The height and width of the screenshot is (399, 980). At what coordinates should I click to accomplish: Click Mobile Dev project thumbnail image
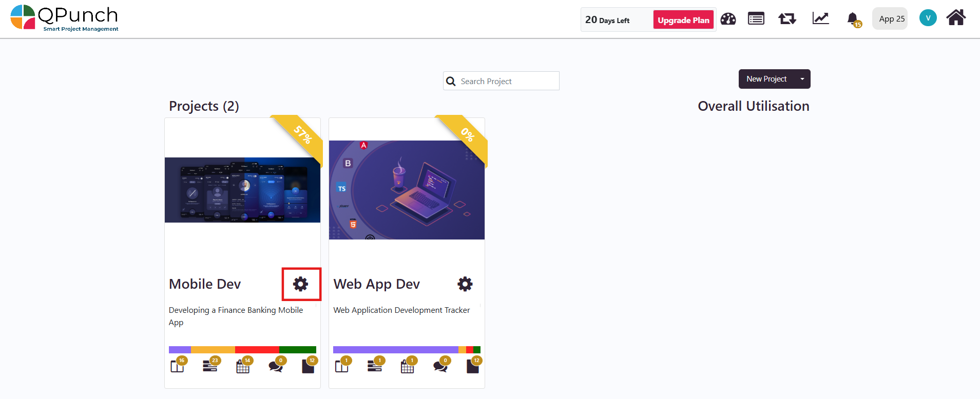[x=242, y=190]
